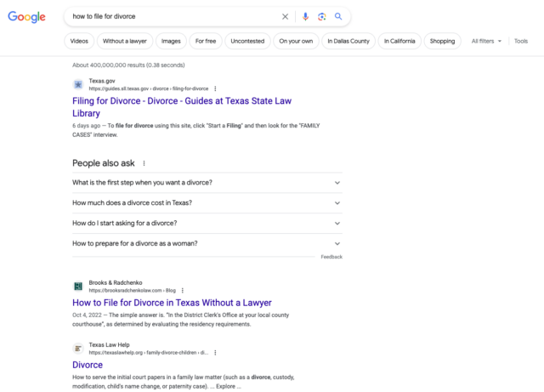Click the Texas Law Help favicon
Image resolution: width=544 pixels, height=392 pixels.
click(78, 349)
